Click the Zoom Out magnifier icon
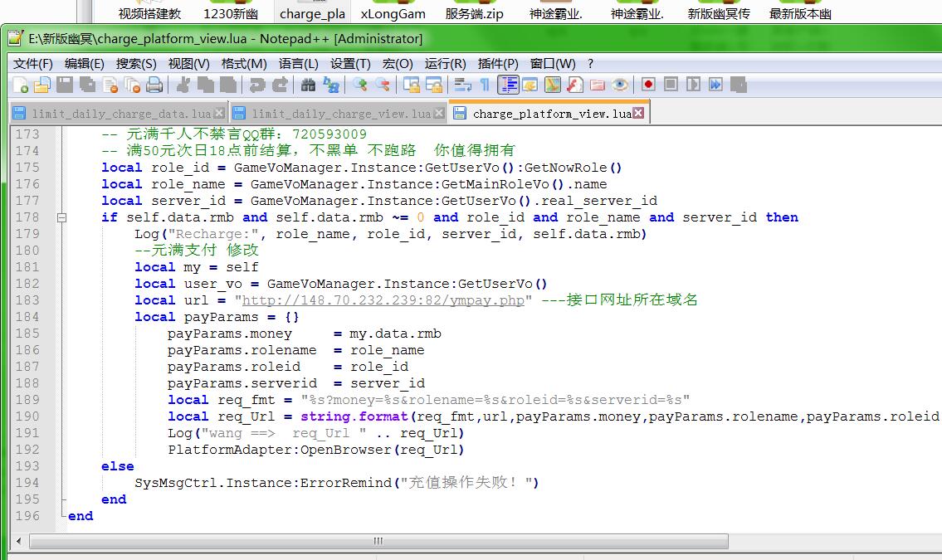Screen dimensions: 942x560 click(x=383, y=85)
